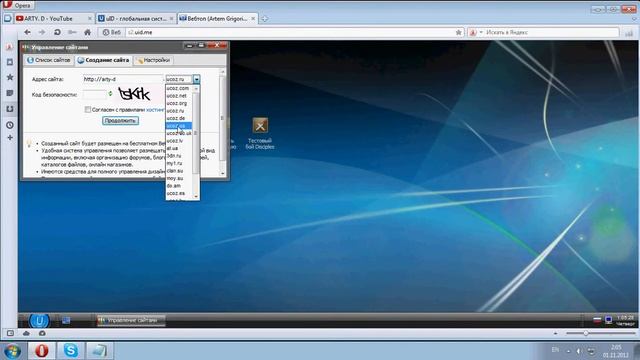Go forward with the browser forward arrow
640x360 pixels.
click(42, 32)
